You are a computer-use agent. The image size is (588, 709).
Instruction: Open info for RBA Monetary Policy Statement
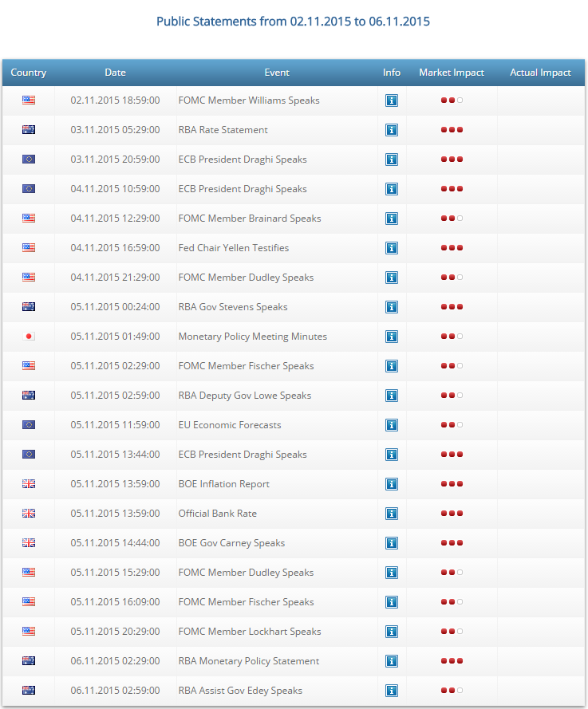point(392,661)
